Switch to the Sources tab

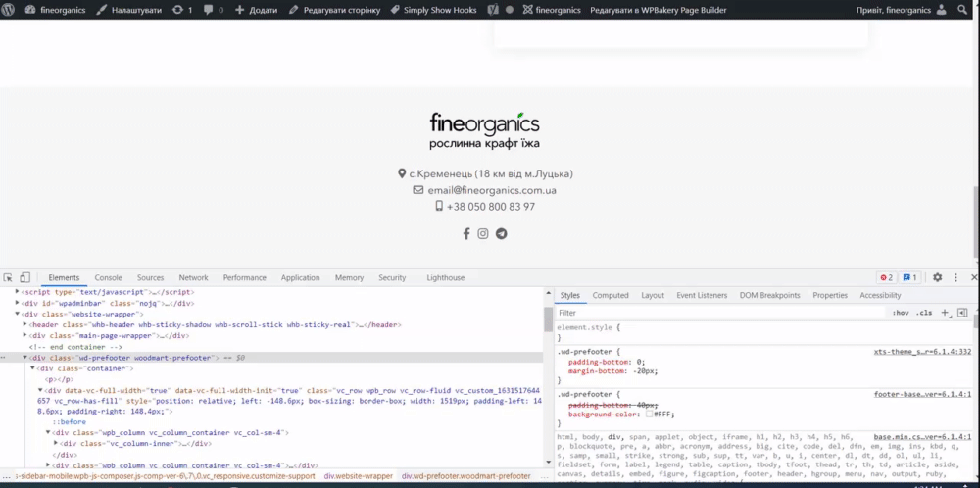[151, 278]
